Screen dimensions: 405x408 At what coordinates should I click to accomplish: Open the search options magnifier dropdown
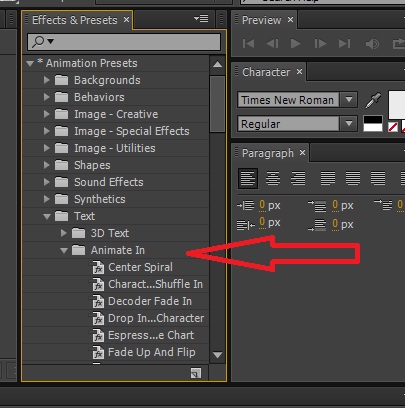[42, 42]
